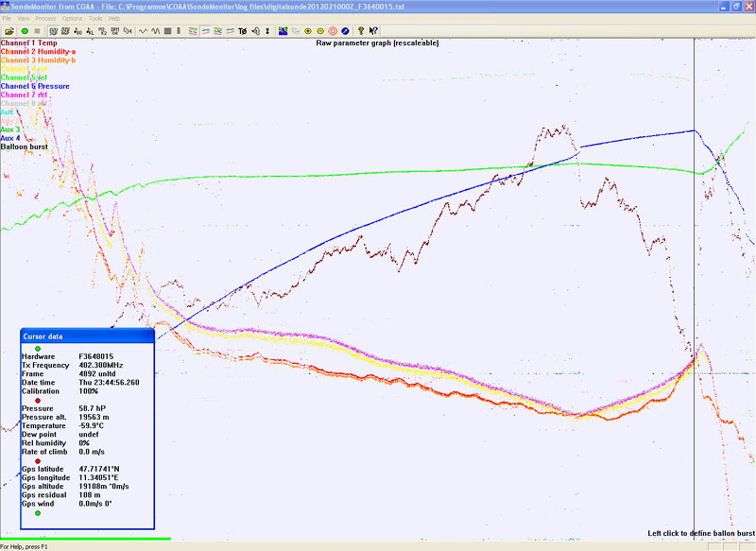Click the Aux 4 legend label

10,138
